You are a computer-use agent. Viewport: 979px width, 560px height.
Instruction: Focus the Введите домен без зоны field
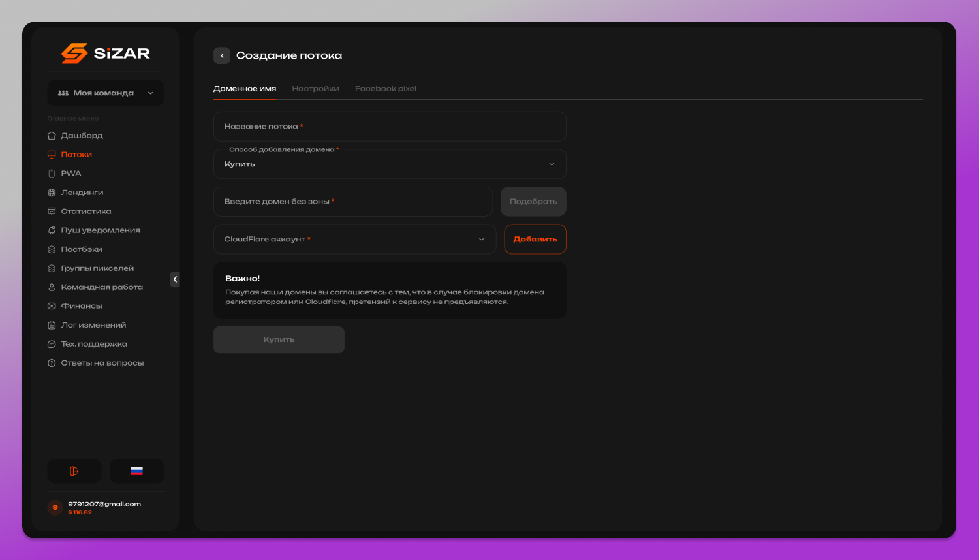(353, 202)
